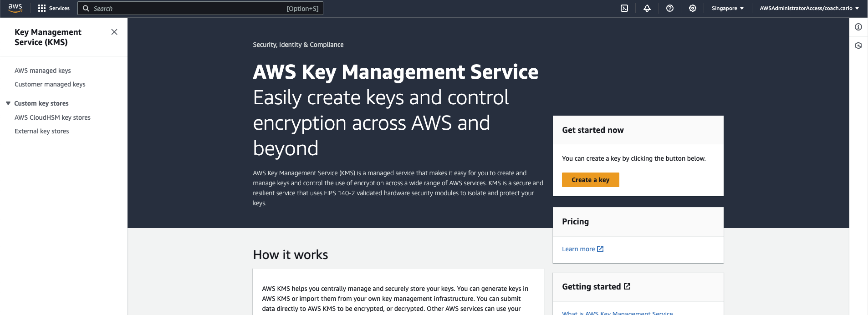The width and height of the screenshot is (868, 315).
Task: Open the AWSAdministratorAccess account dropdown
Action: point(809,8)
